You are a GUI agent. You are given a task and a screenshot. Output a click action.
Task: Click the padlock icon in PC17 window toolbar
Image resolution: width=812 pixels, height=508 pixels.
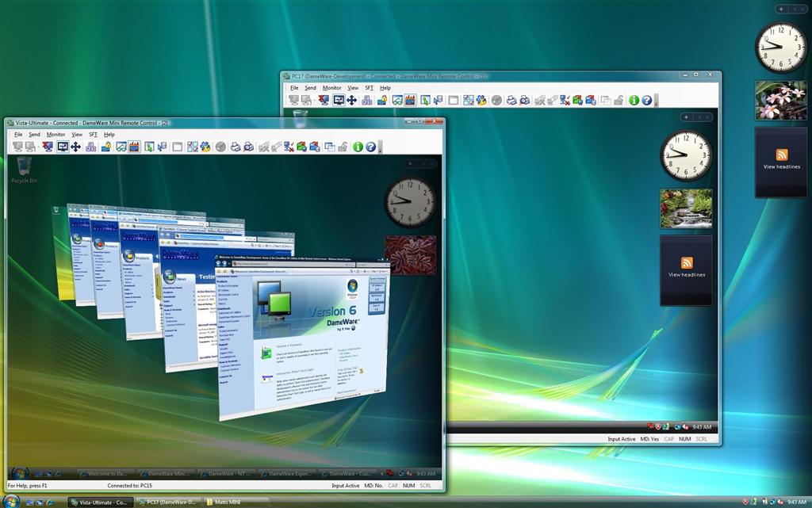(381, 100)
